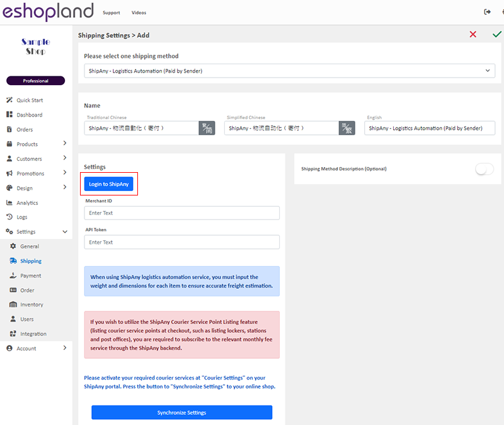
Task: Cancel with the red X icon
Action: pos(473,35)
